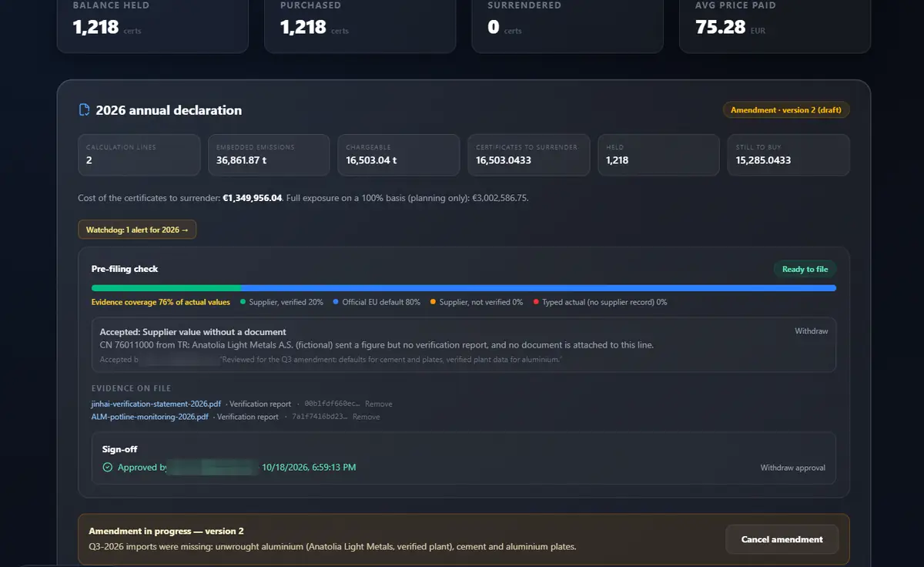
Task: Withdraw the accepted supplier value exception
Action: click(812, 331)
